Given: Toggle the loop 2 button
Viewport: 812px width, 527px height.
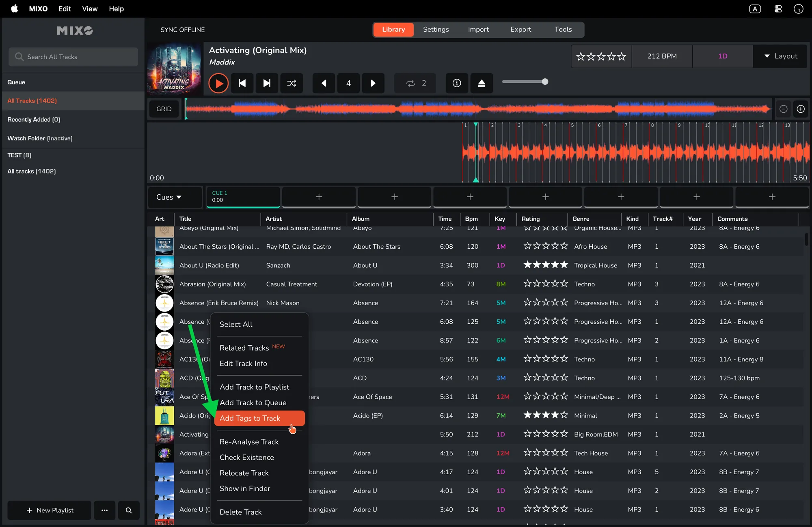Looking at the screenshot, I should (415, 83).
